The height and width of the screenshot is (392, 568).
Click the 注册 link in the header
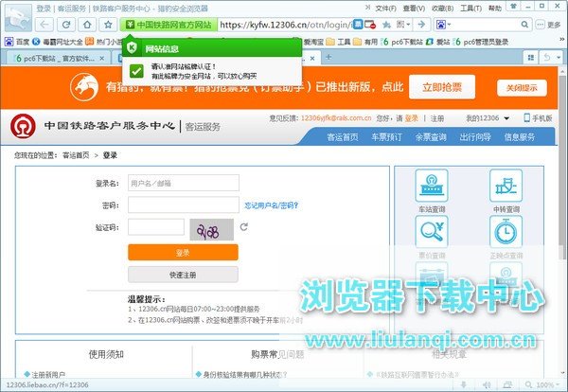[437, 118]
